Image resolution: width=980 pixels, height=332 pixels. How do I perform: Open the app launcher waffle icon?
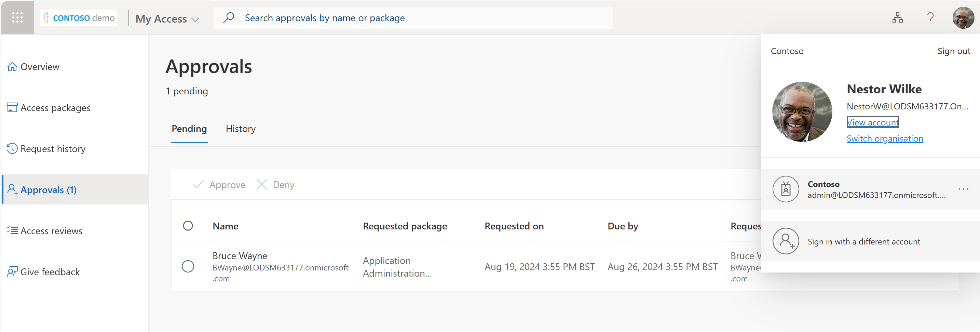tap(17, 17)
